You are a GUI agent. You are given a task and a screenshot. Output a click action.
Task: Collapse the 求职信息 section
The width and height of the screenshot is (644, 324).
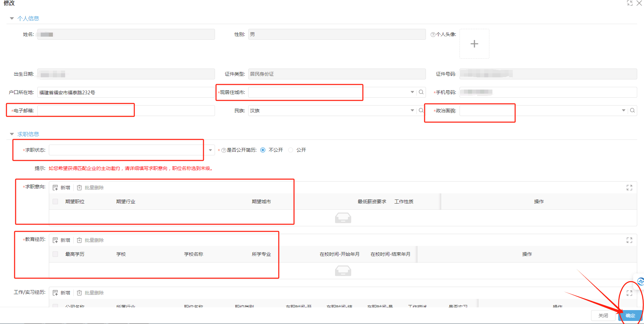[x=12, y=134]
